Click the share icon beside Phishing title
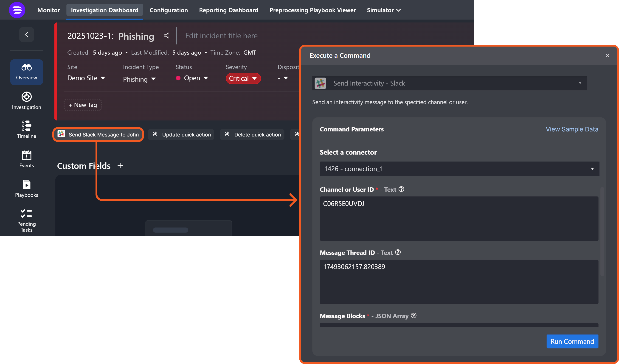Viewport: 619px width, 364px height. pyautogui.click(x=166, y=36)
